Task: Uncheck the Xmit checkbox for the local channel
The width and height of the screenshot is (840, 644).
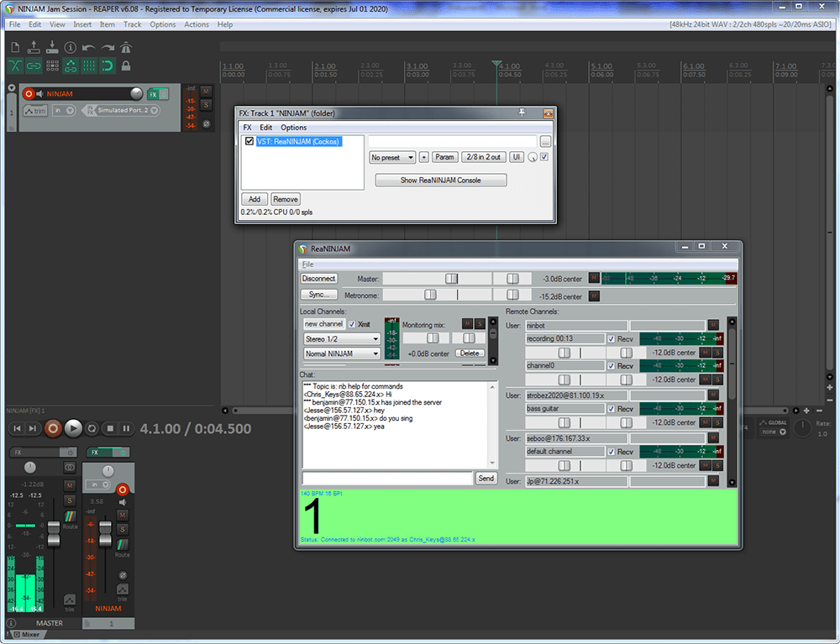Action: 352,324
